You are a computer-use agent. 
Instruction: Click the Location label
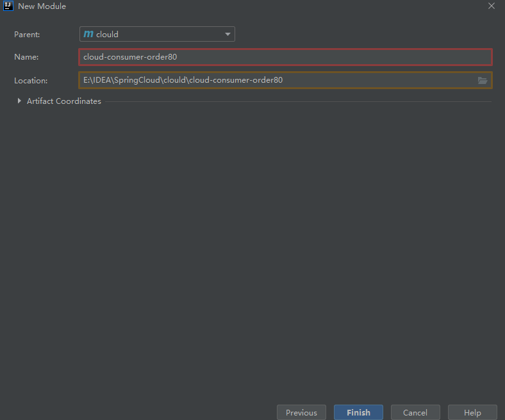click(x=31, y=81)
